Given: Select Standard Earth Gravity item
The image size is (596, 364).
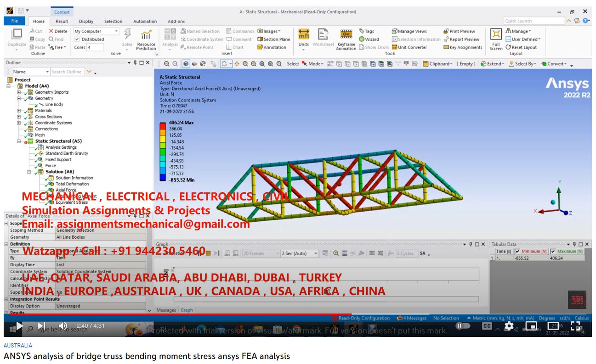Looking at the screenshot, I should 67,153.
